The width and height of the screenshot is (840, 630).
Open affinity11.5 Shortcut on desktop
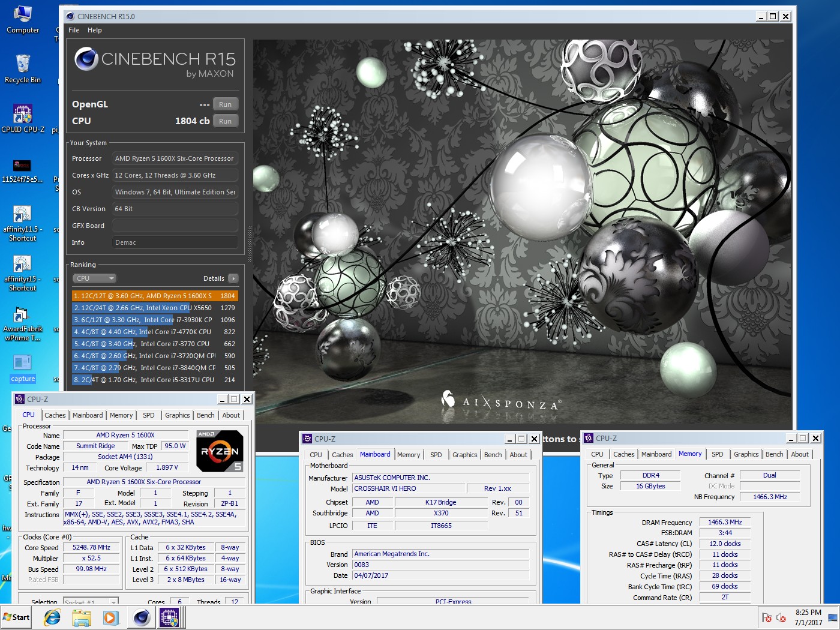23,223
